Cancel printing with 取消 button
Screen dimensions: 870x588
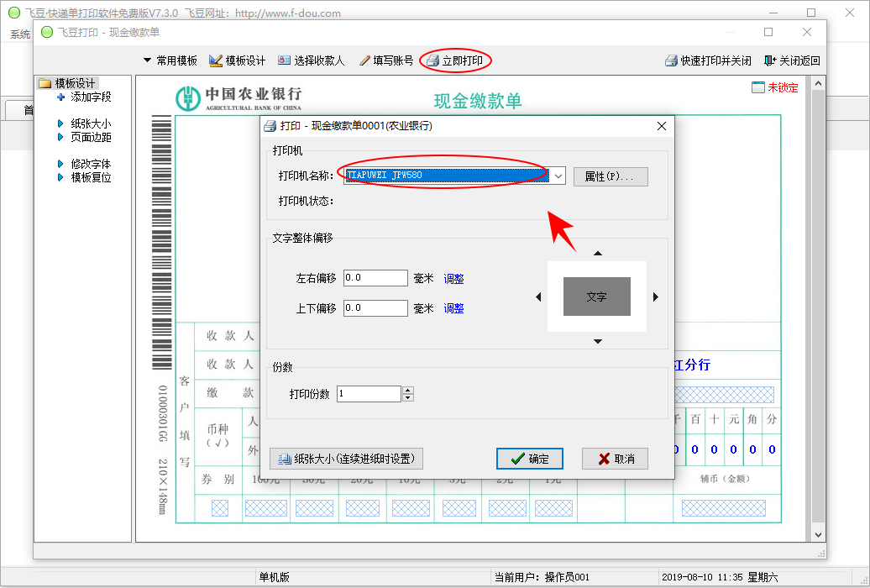(615, 459)
